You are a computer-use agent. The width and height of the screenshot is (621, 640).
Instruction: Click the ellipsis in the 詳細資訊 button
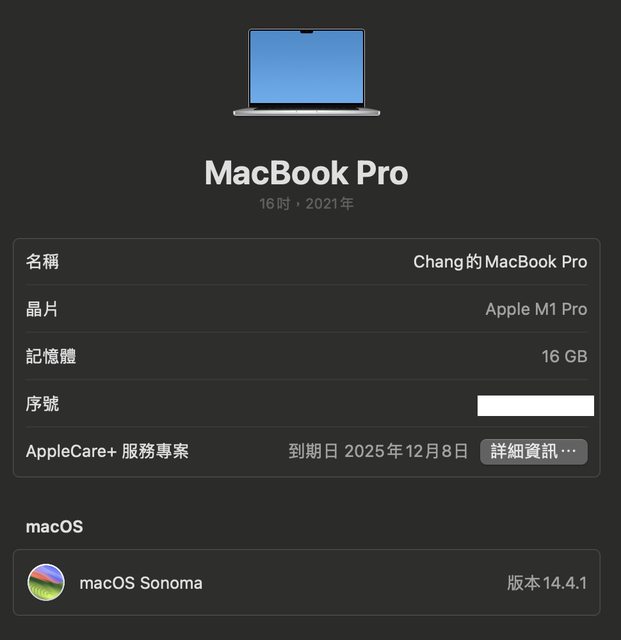pos(569,451)
